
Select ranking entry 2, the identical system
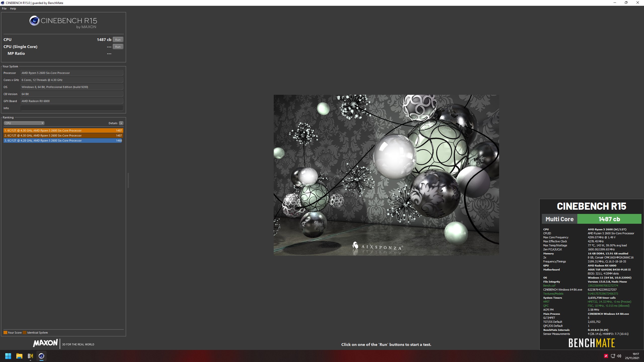coord(63,135)
